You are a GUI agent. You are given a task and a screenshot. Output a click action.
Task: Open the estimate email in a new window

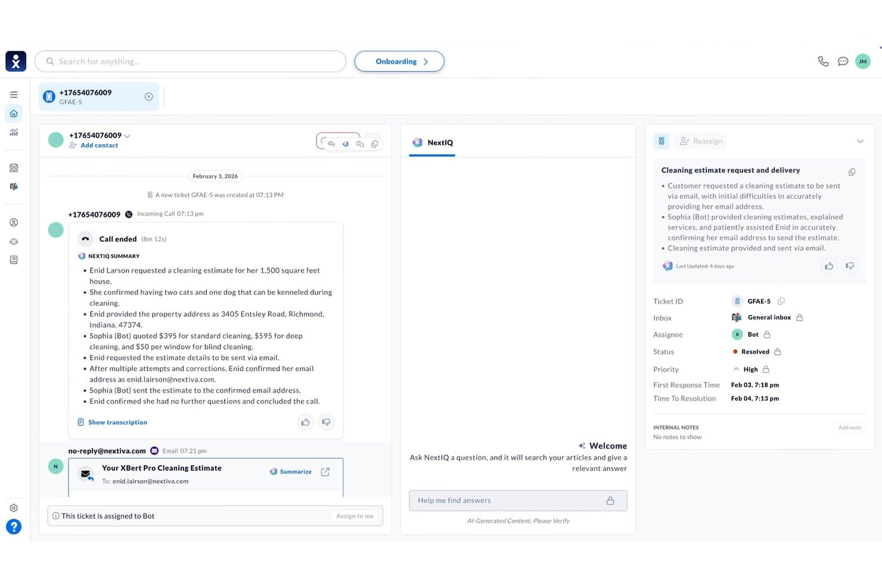click(x=325, y=472)
